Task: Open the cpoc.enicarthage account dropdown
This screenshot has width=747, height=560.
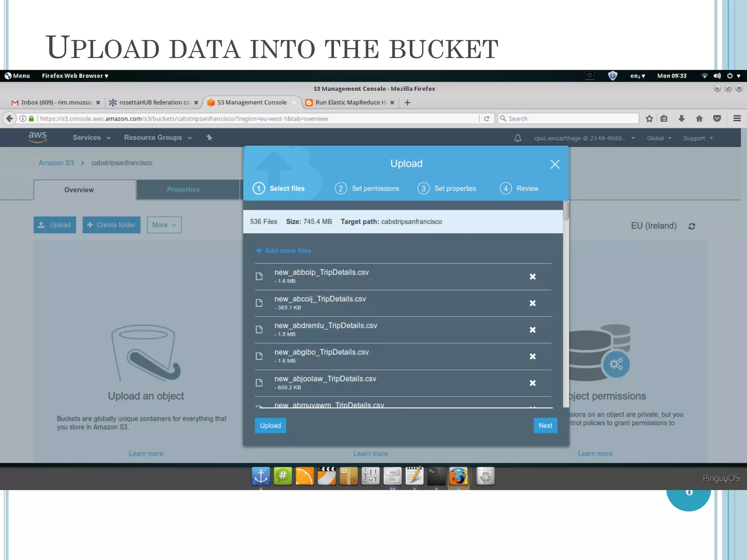Action: (x=584, y=138)
